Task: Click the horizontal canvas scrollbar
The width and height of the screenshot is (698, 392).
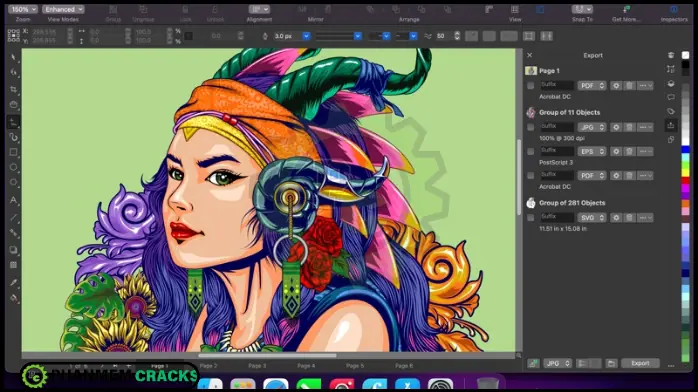Action: click(267, 356)
